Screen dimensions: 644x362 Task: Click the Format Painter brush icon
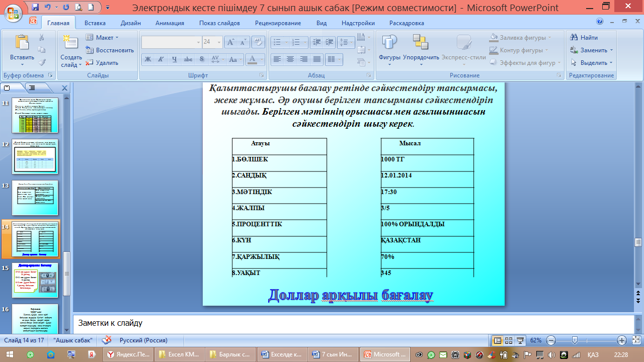click(x=42, y=63)
